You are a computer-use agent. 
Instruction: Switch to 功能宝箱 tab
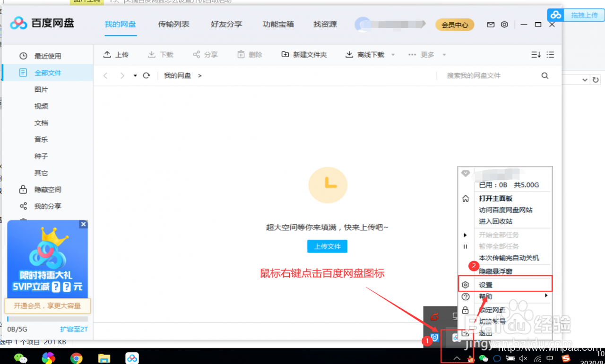point(278,24)
